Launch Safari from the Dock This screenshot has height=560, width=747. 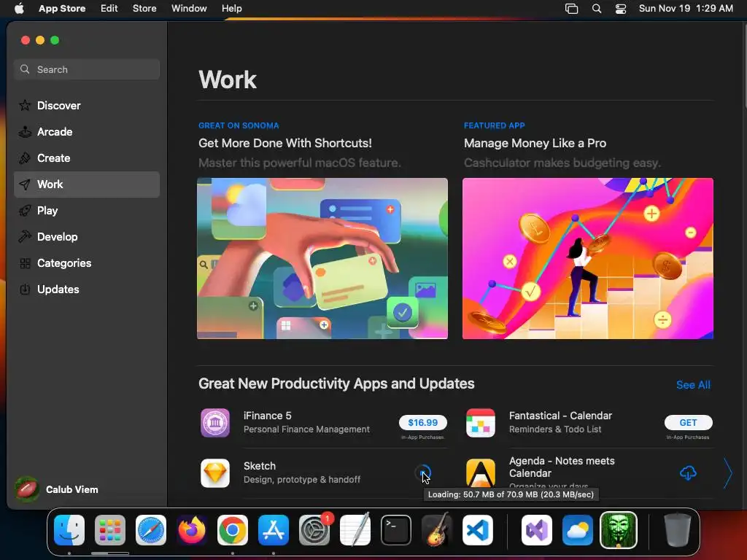tap(151, 530)
